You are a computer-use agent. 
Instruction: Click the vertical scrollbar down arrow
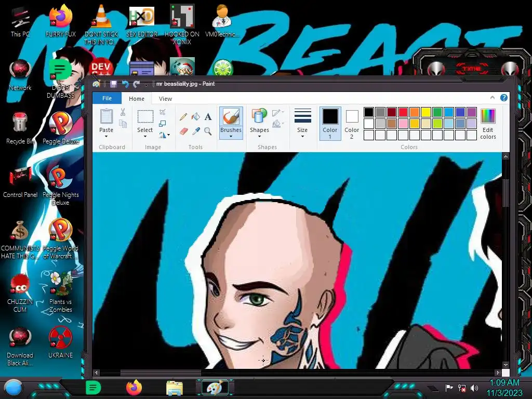(506, 365)
